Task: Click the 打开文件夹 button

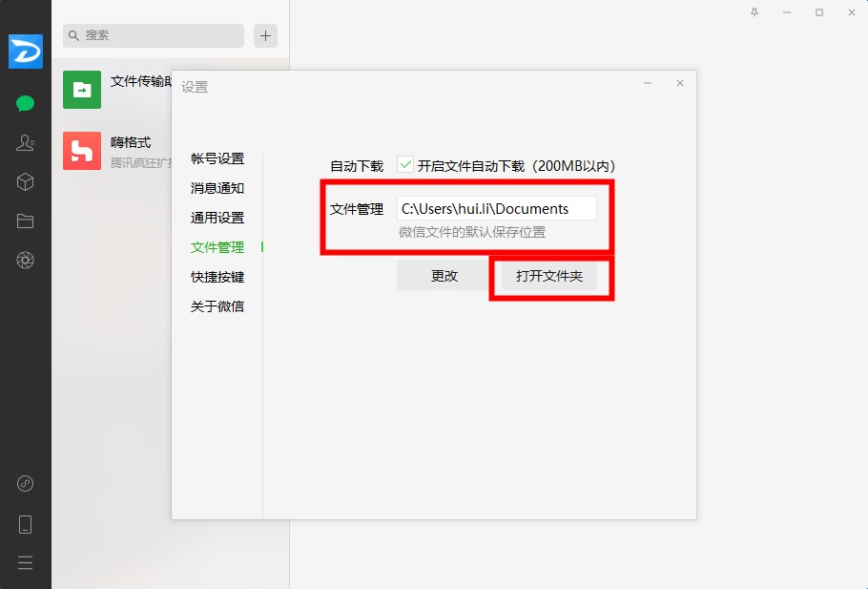Action: coord(549,276)
